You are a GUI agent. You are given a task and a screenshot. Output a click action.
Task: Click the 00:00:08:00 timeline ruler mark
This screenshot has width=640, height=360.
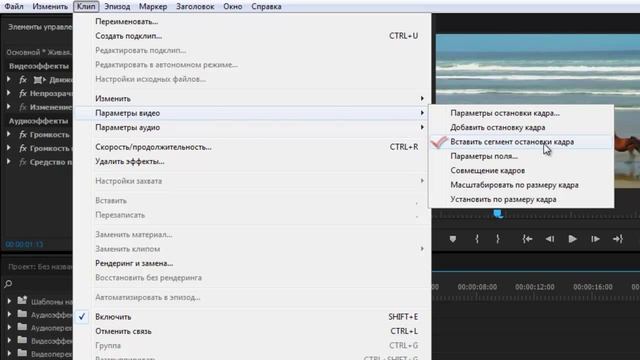[477, 287]
